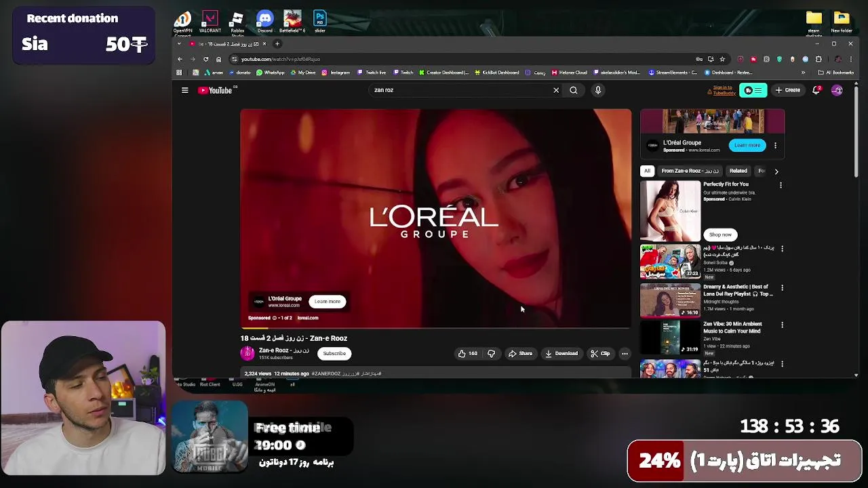The image size is (868, 488).
Task: Clear the 'zan roz' search text
Action: 556,90
